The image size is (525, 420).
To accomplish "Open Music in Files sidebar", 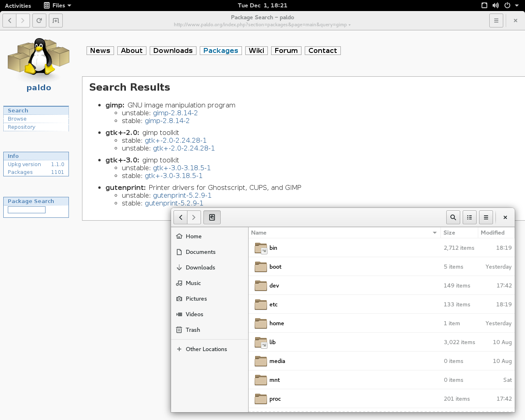I will click(210, 283).
